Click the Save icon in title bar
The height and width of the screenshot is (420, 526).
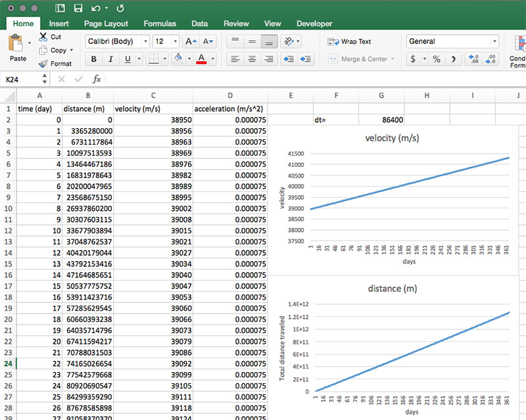point(78,9)
